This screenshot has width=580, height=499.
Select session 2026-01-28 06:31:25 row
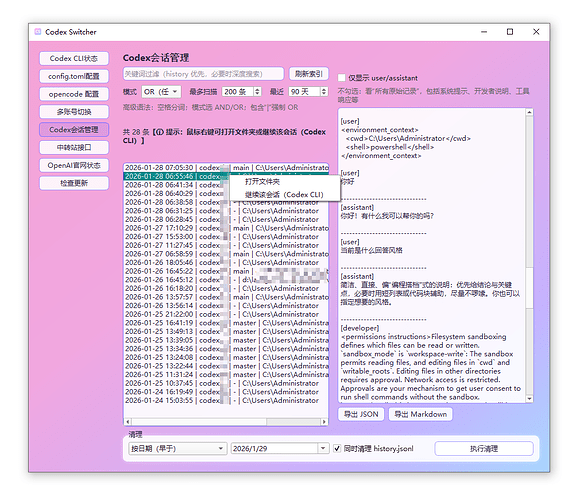tap(226, 211)
